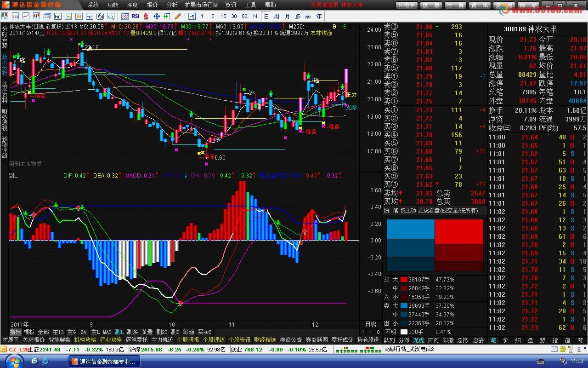Image resolution: width=588 pixels, height=368 pixels.
Task: Click the 上证 index value 2241.48
Action: pos(50,350)
